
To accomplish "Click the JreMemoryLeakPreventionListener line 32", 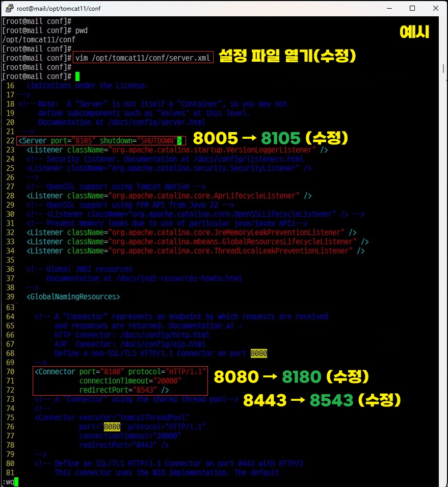I will tap(191, 233).
